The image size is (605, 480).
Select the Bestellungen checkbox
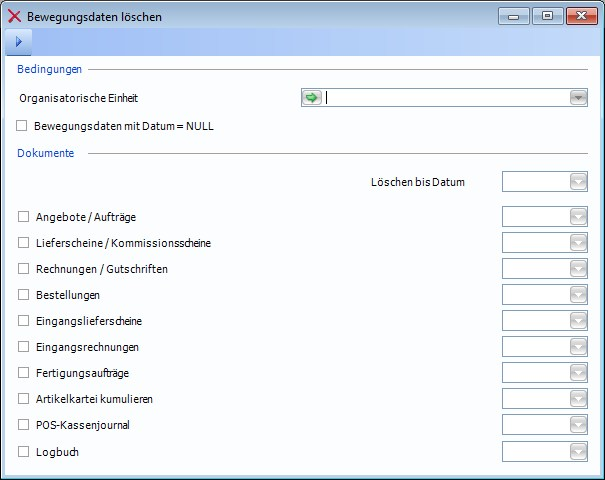tap(23, 295)
